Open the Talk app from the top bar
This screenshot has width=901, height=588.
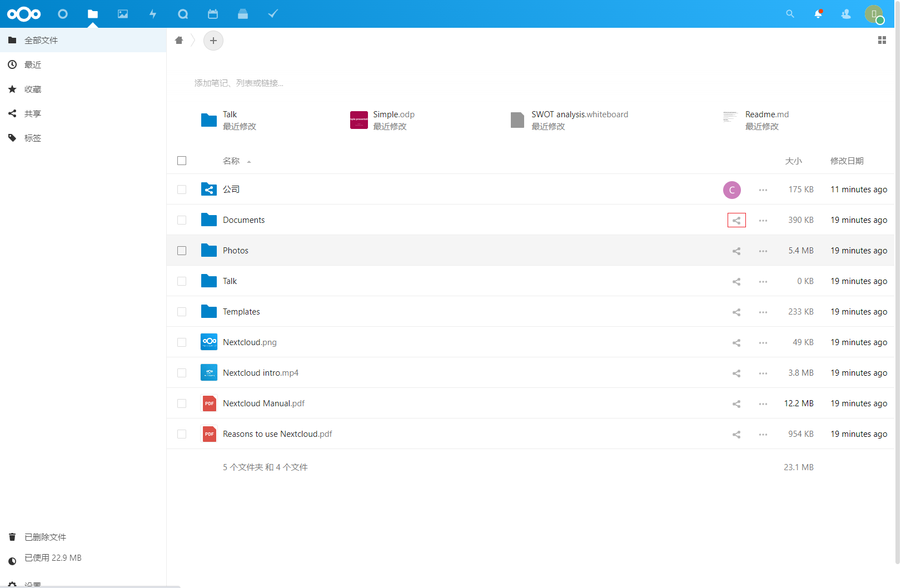pos(183,14)
